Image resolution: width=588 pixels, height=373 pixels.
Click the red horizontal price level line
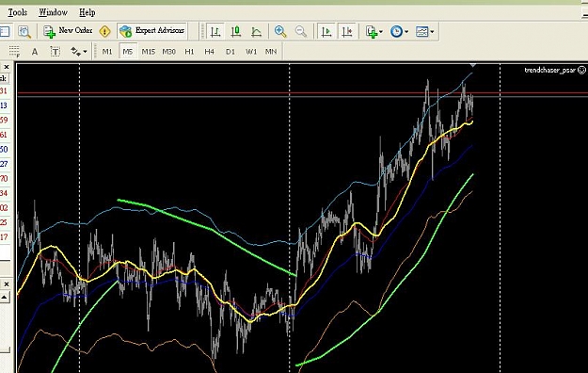[x=302, y=93]
